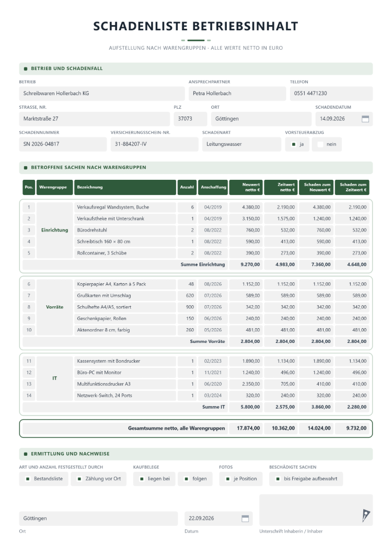Click the 'Bürodrehstuhl' cell
The height and width of the screenshot is (554, 392).
[125, 230]
